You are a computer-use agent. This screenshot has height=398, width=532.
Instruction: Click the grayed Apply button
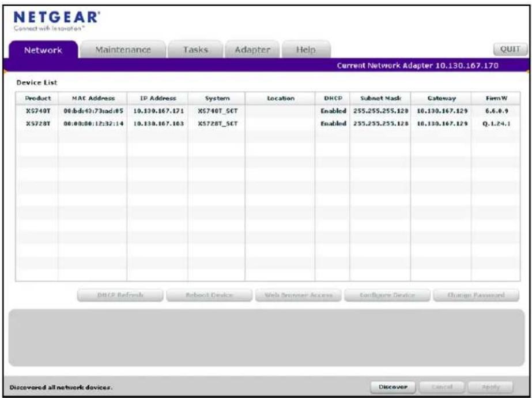coord(491,387)
